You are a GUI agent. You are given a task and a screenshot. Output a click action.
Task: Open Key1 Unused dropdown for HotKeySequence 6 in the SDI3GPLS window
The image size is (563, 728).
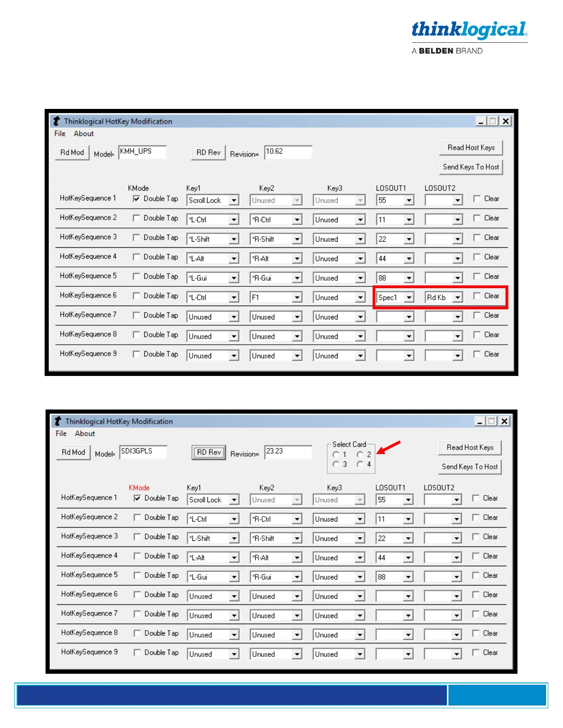click(x=235, y=596)
